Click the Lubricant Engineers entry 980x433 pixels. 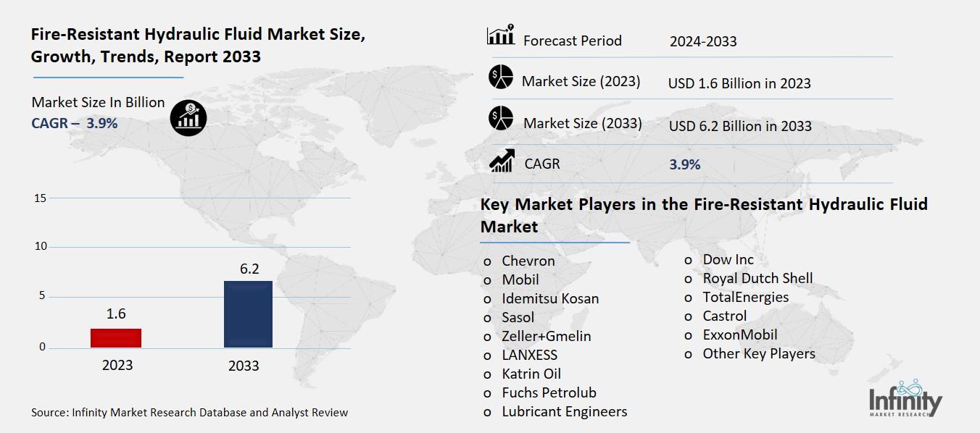tap(564, 411)
